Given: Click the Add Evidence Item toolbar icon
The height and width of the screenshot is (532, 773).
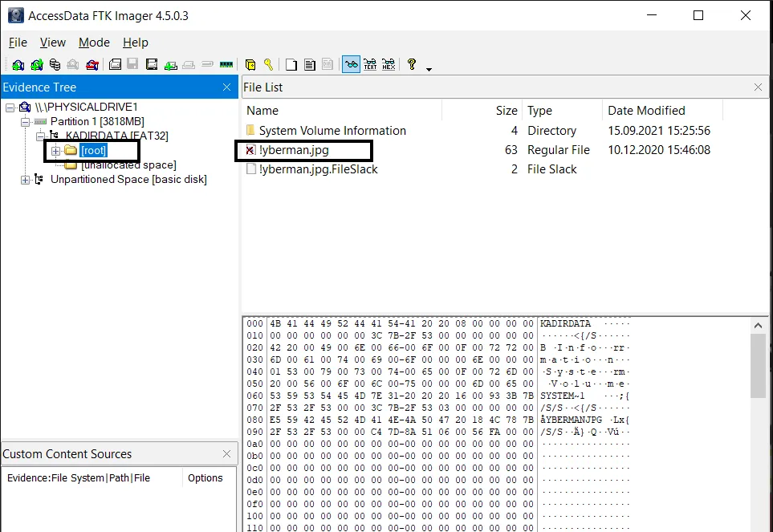Looking at the screenshot, I should coord(18,64).
